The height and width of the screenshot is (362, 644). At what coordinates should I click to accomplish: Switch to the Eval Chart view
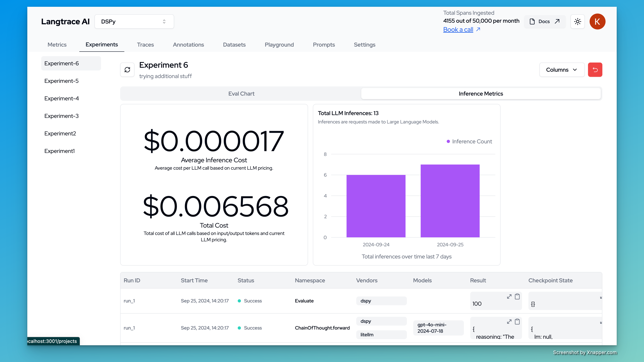point(241,94)
